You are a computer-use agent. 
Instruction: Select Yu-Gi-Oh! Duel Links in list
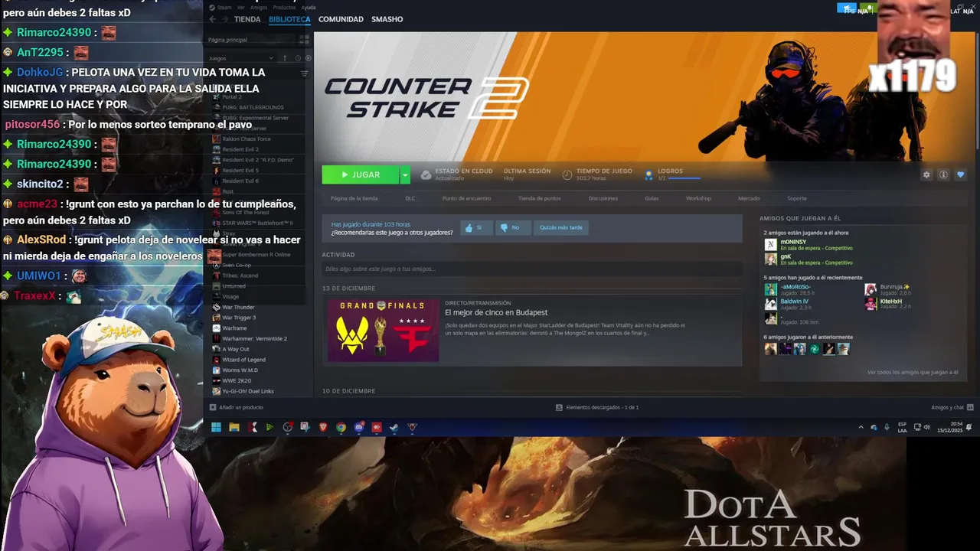coord(248,391)
